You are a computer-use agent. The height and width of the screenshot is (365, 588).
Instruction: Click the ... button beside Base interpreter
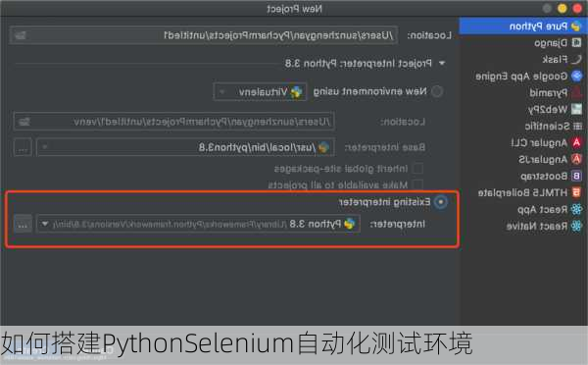click(23, 147)
